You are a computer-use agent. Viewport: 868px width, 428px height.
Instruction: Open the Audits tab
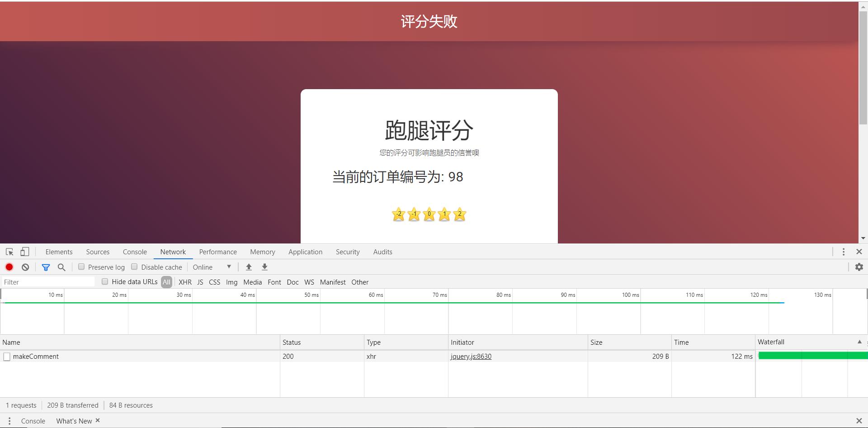[x=382, y=252]
